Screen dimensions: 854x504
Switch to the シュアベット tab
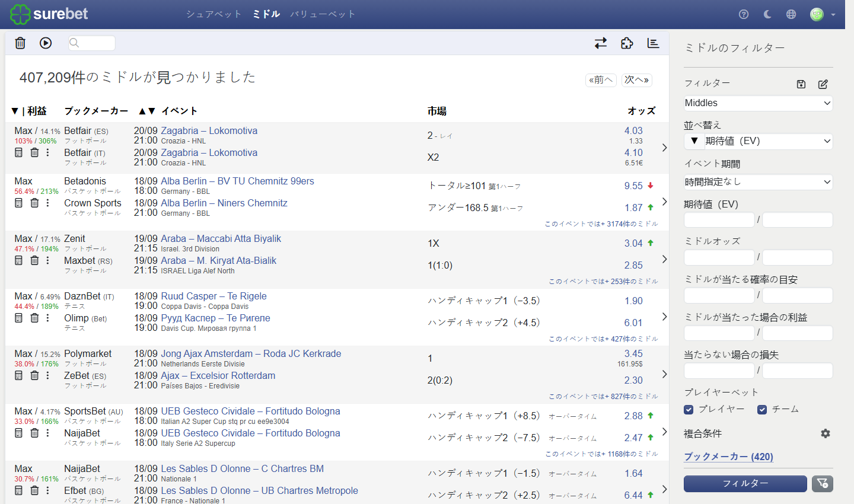click(213, 14)
